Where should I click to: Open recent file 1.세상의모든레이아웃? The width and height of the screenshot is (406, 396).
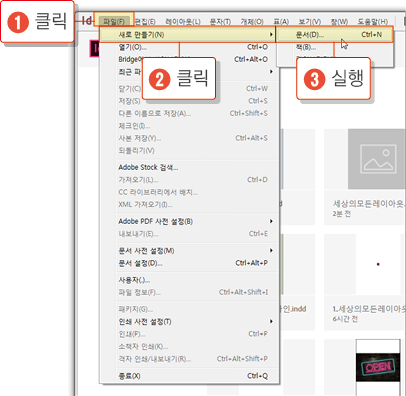369,309
